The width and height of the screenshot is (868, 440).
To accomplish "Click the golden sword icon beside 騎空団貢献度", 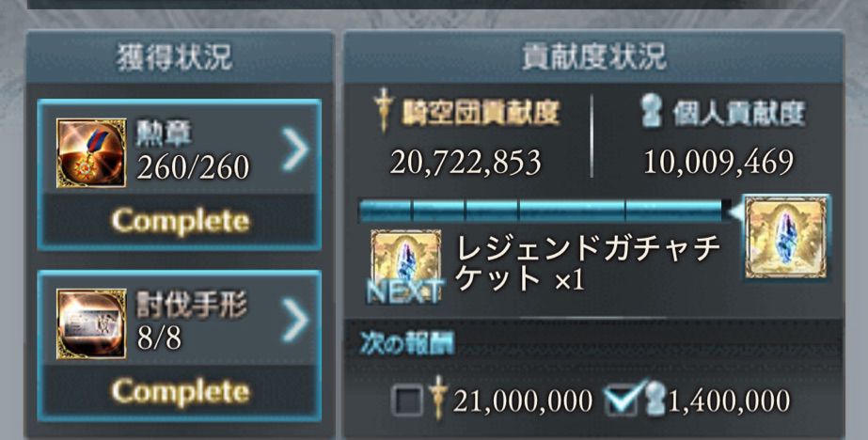I will click(382, 110).
